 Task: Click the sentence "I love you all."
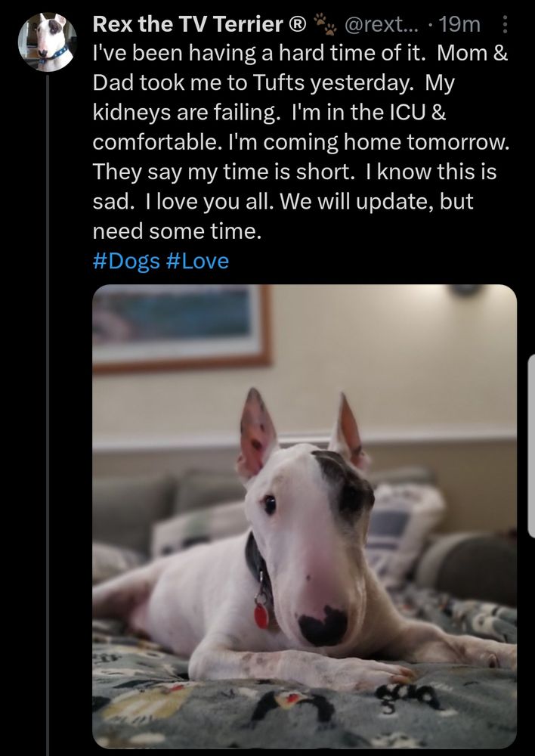coord(209,202)
